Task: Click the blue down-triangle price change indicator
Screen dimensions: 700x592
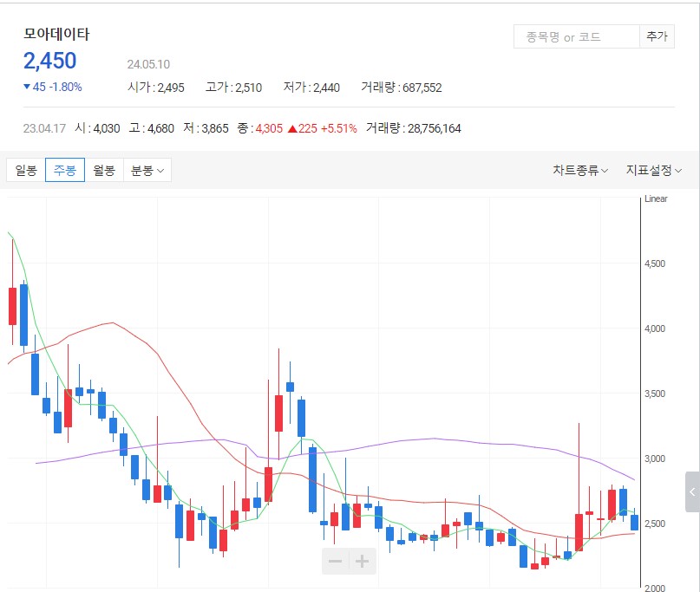Action: [28, 87]
